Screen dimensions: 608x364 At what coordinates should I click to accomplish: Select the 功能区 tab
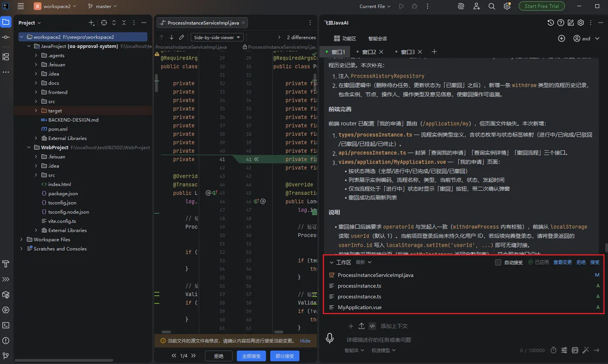point(345,38)
